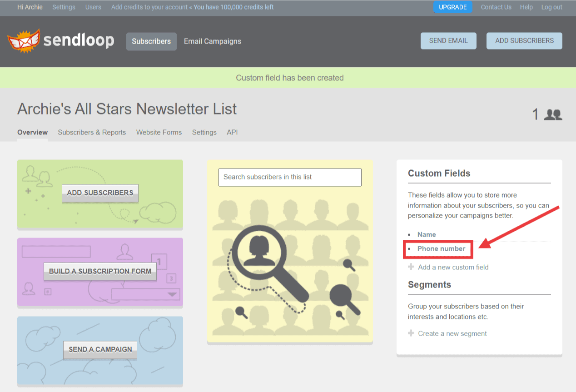Click the subscriber count people icon
This screenshot has height=392, width=576.
552,114
